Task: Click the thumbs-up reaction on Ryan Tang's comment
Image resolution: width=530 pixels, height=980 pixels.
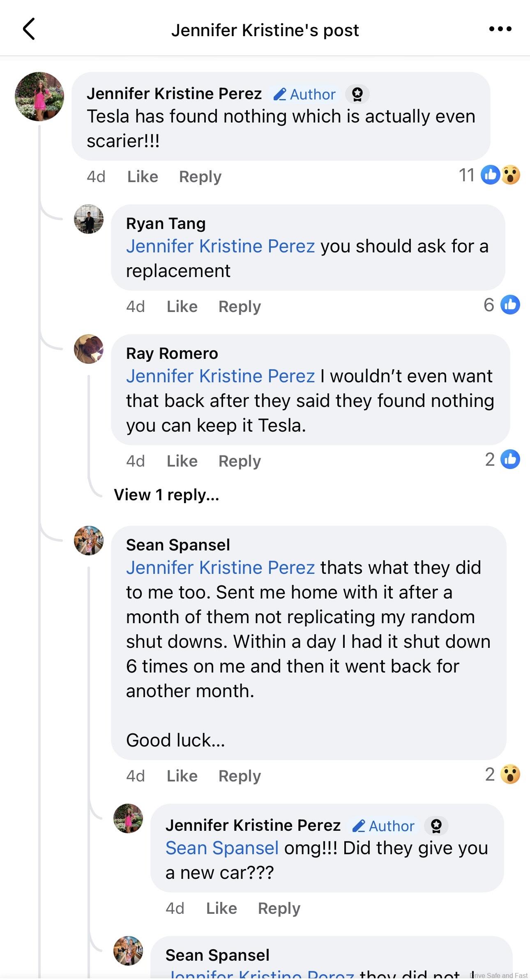Action: (510, 305)
